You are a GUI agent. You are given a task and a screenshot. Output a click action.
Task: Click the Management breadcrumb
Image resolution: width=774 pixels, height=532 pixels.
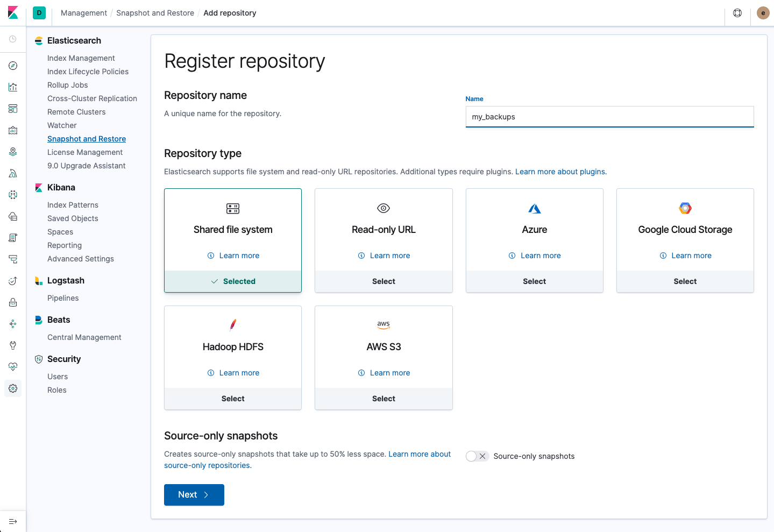[x=83, y=12]
